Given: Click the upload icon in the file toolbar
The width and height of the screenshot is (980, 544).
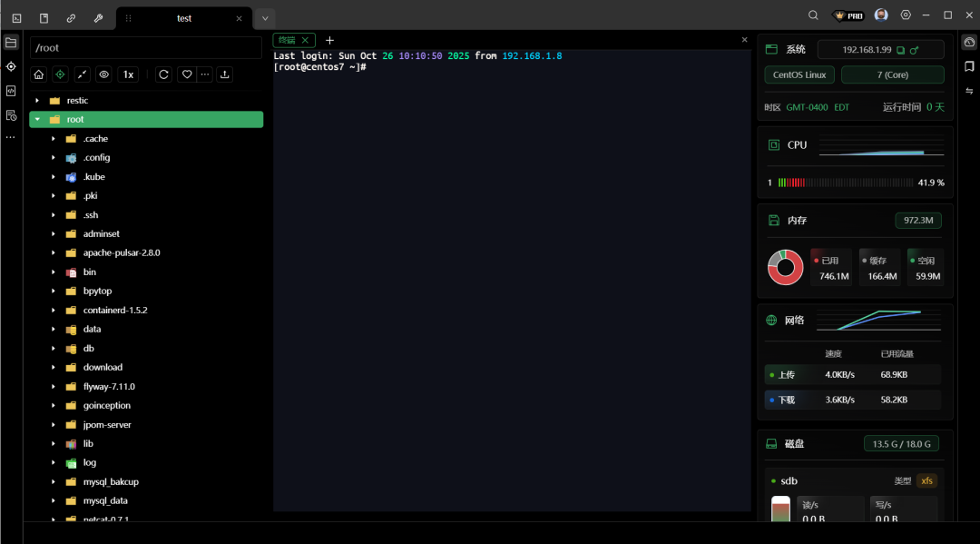Looking at the screenshot, I should pos(225,74).
